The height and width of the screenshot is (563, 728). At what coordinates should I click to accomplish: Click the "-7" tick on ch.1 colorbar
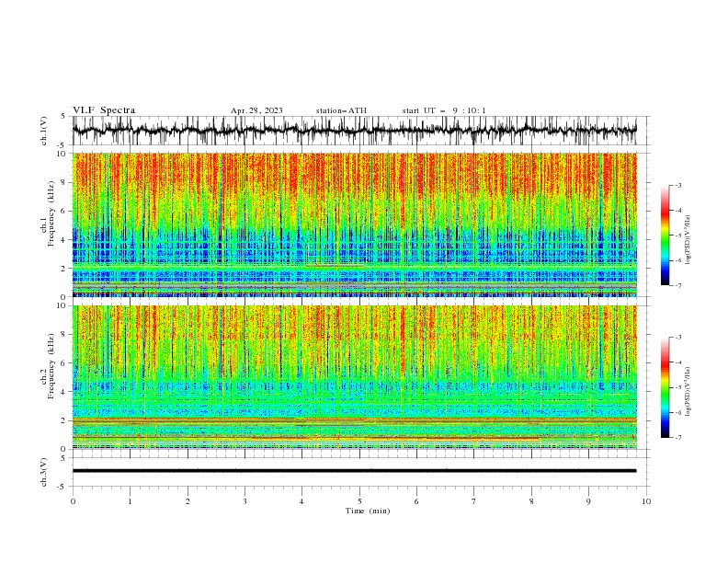point(678,285)
